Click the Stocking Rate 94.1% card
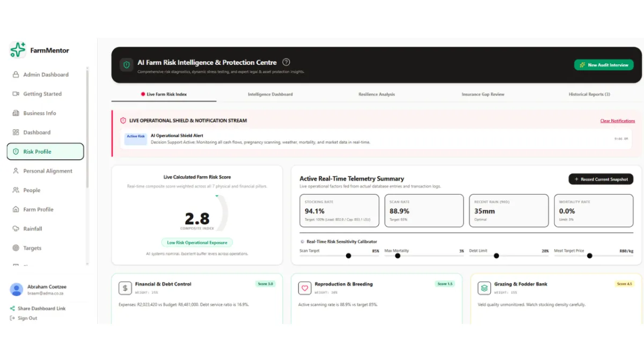Screen dimensions: 644x362 pyautogui.click(x=339, y=211)
